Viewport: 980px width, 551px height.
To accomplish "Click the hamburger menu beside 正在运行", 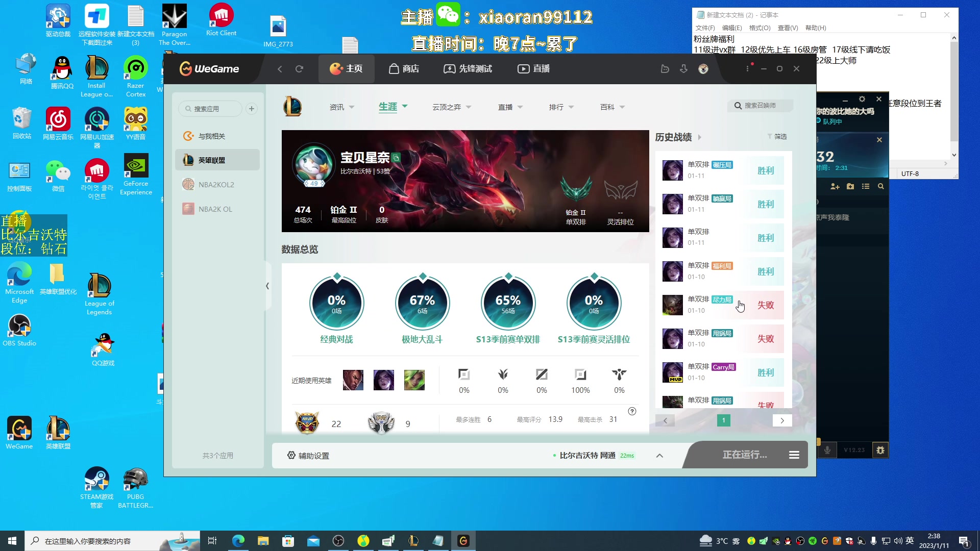I will point(794,455).
